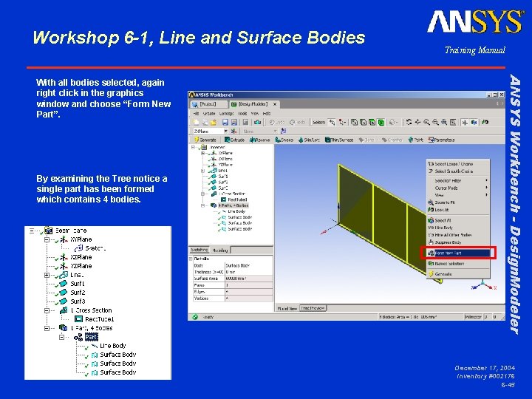The width and height of the screenshot is (532, 399).
Task: Switch to the Print Preview tab
Action: pos(313,308)
